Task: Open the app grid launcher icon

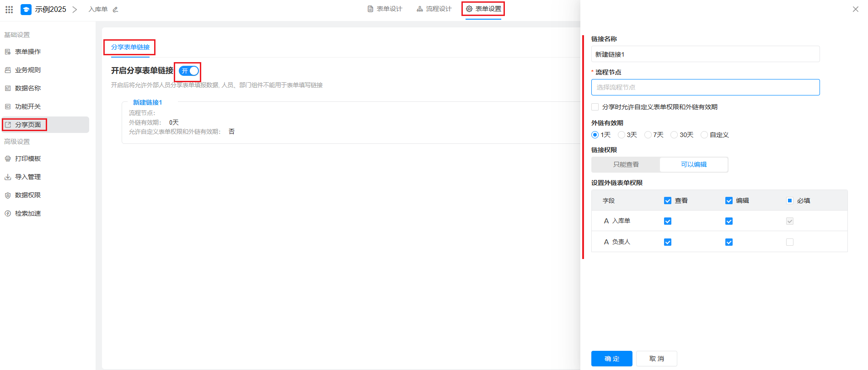Action: [9, 9]
